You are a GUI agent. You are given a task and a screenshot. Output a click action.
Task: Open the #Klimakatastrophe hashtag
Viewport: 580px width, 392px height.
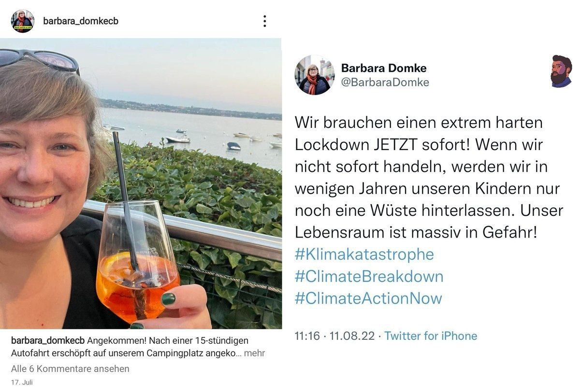pyautogui.click(x=364, y=254)
